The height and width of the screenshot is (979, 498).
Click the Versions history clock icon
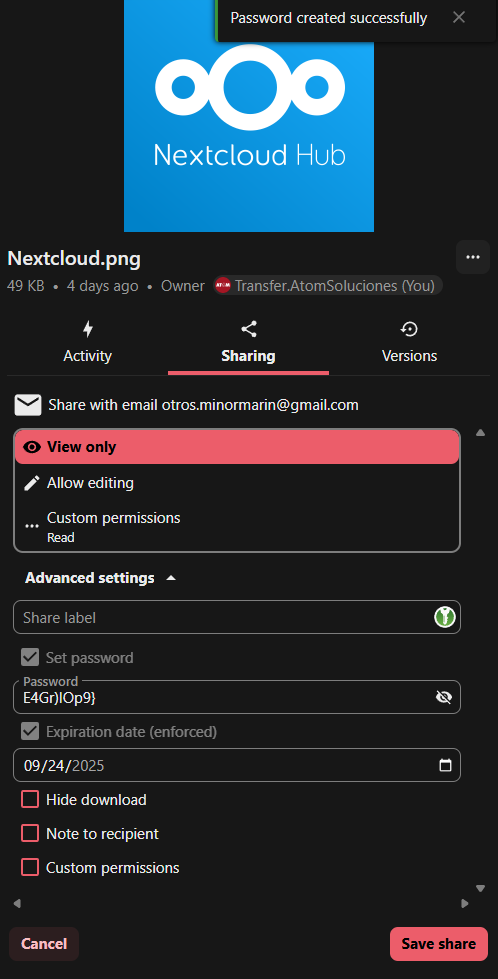point(409,329)
